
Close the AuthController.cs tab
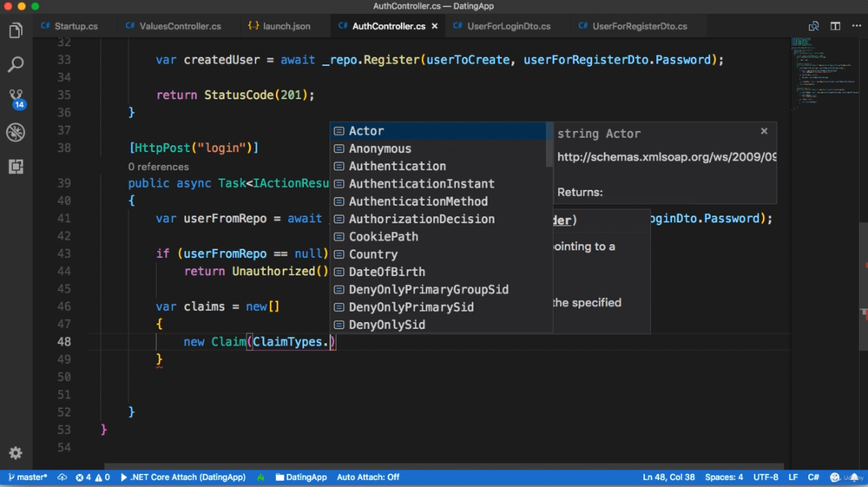(x=435, y=26)
